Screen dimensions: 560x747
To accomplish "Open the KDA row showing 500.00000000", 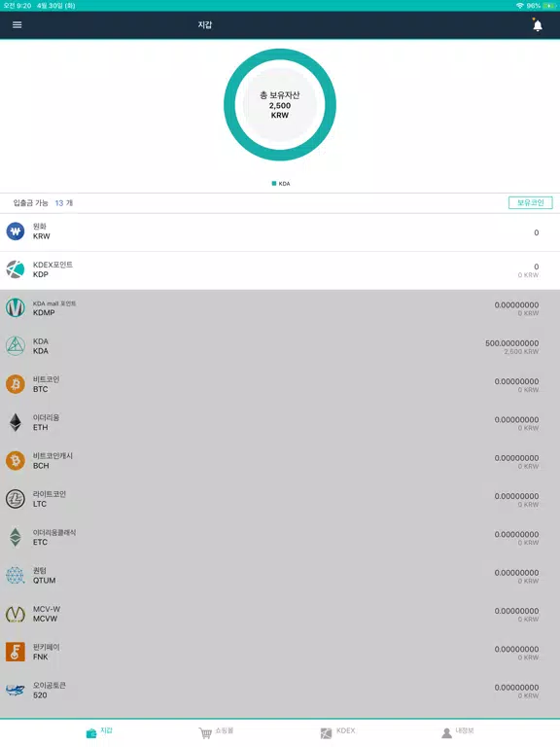I will click(280, 346).
